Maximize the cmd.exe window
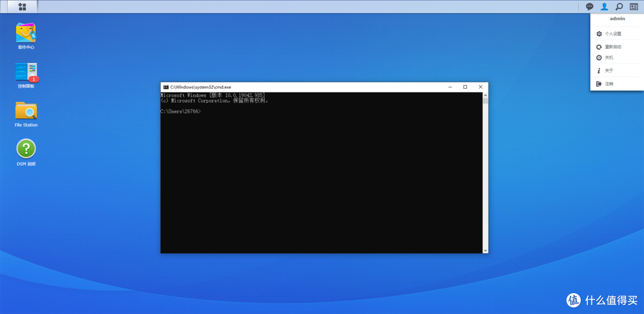The width and height of the screenshot is (644, 314). tap(465, 87)
